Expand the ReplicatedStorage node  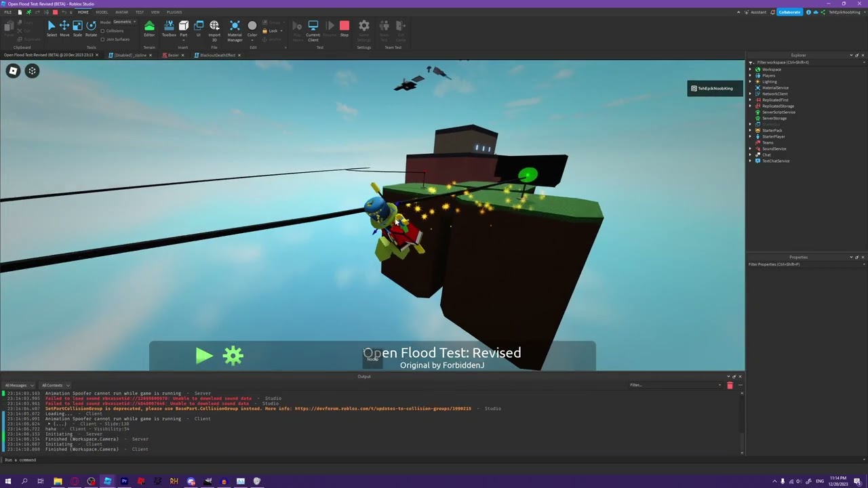pos(750,106)
